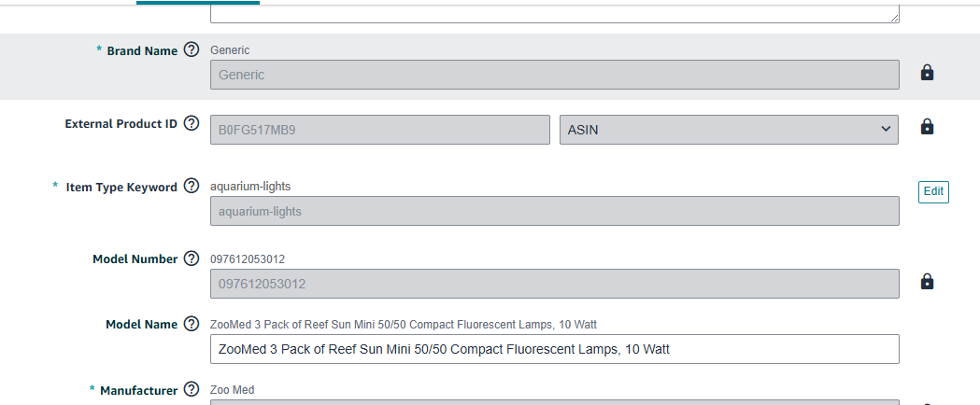The width and height of the screenshot is (980, 405).
Task: Open the ASIN product ID type dropdown
Action: (x=729, y=129)
